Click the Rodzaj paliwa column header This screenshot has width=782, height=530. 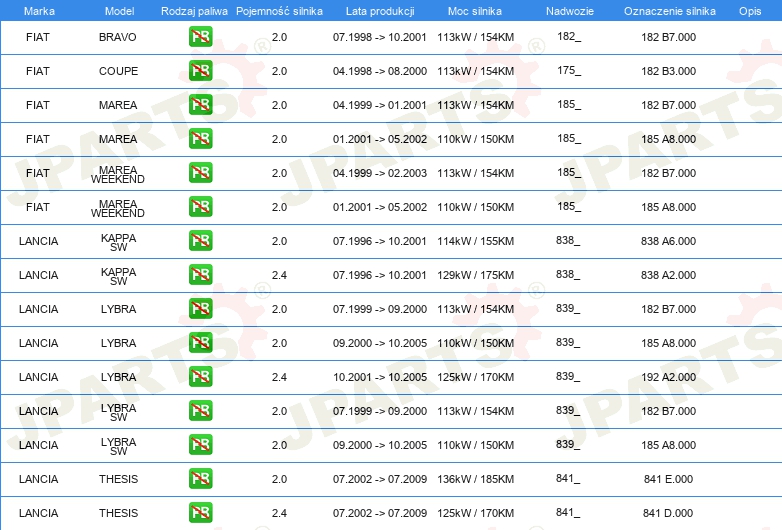[194, 11]
